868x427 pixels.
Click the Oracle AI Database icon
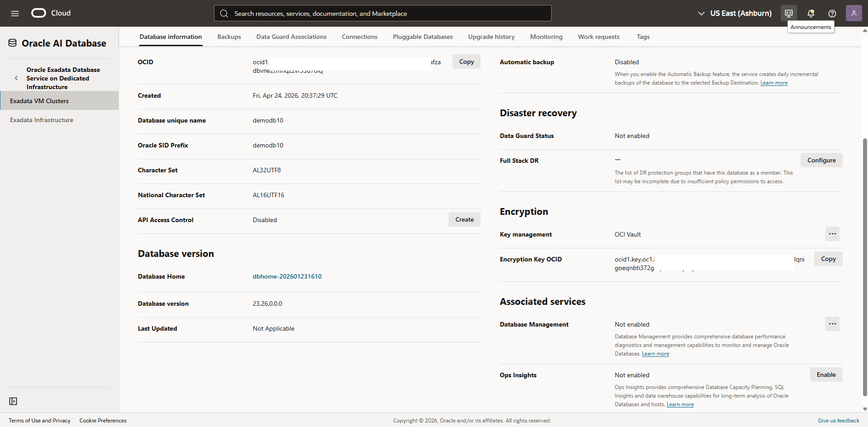pos(13,43)
